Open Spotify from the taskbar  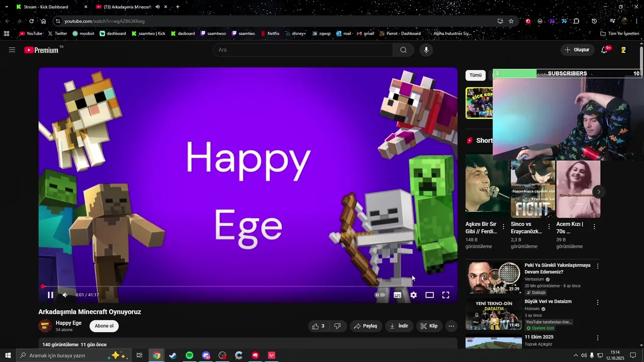(189, 355)
